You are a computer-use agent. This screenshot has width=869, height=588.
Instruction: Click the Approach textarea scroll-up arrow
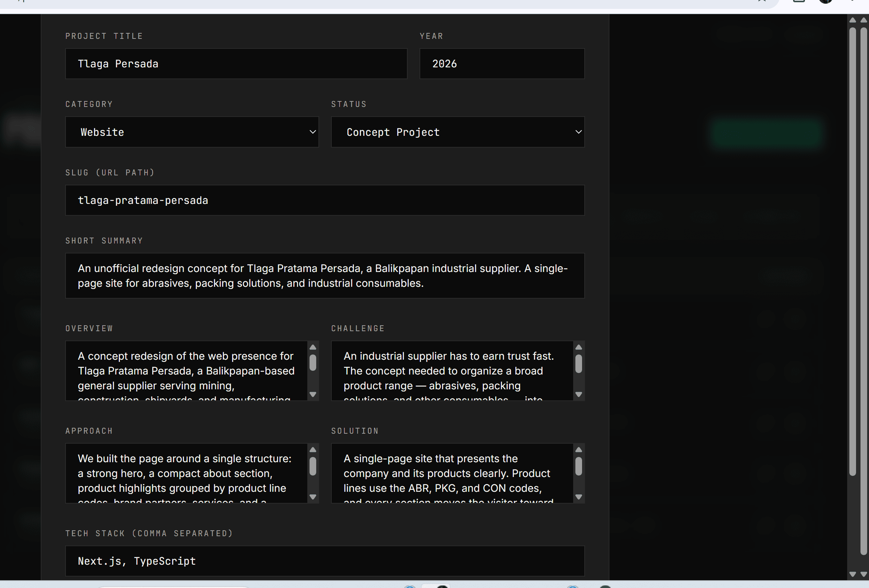tap(313, 450)
